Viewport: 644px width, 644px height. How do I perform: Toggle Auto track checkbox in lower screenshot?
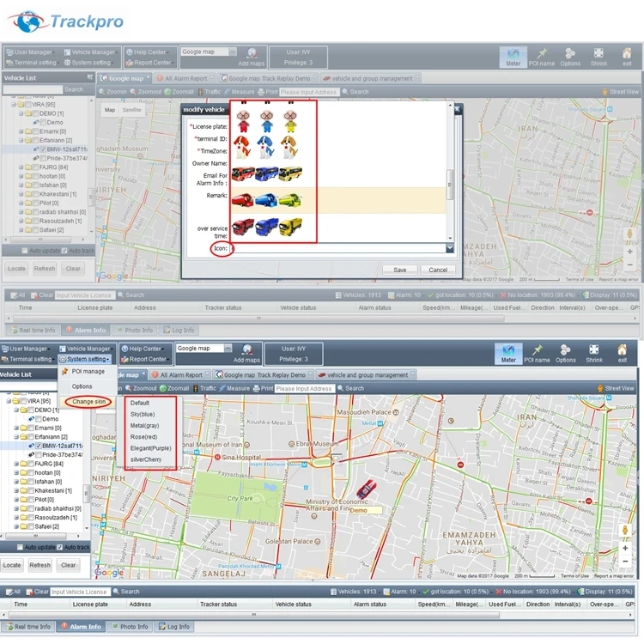point(60,547)
